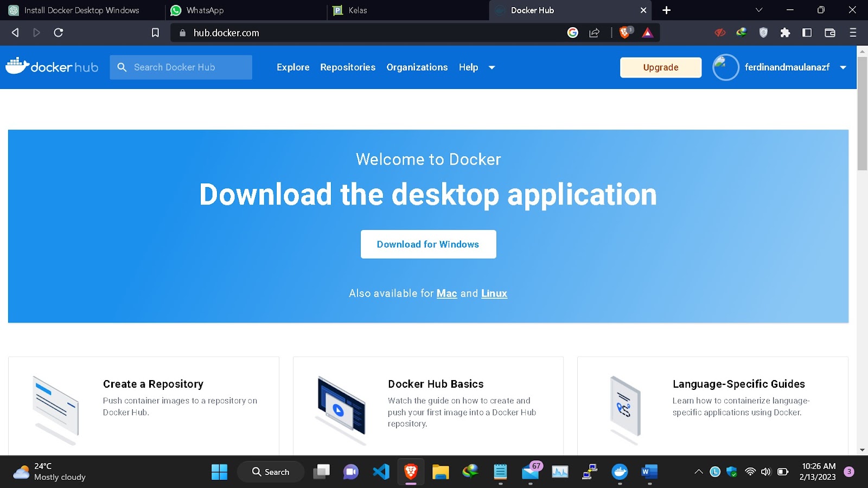Image resolution: width=868 pixels, height=488 pixels.
Task: Click the Docker Hub Basics video illustration
Action: 341,409
